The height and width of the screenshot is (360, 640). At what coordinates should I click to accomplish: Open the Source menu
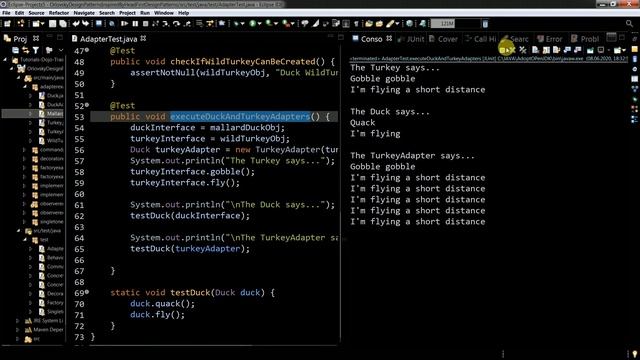pos(36,13)
